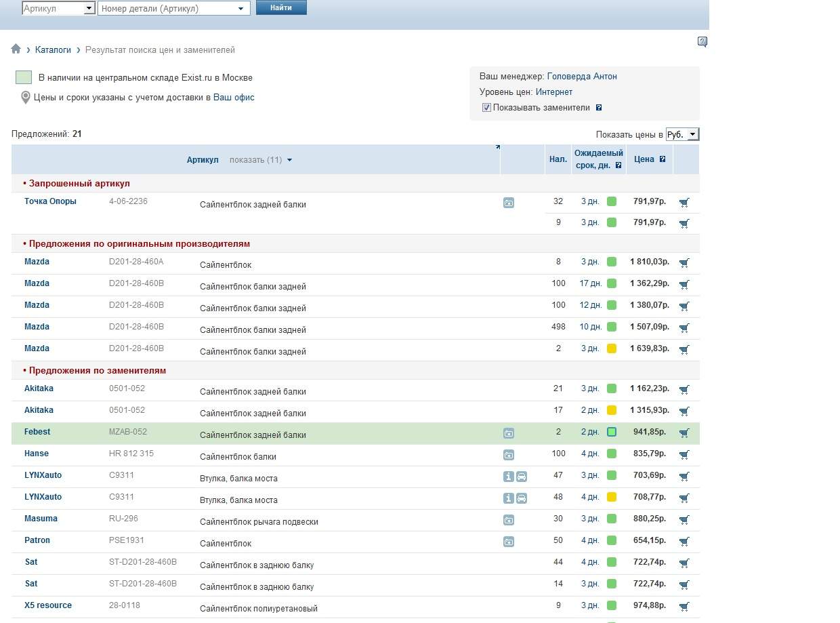Open the Руб. currency dropdown
Screen dimensions: 840x623
(682, 134)
